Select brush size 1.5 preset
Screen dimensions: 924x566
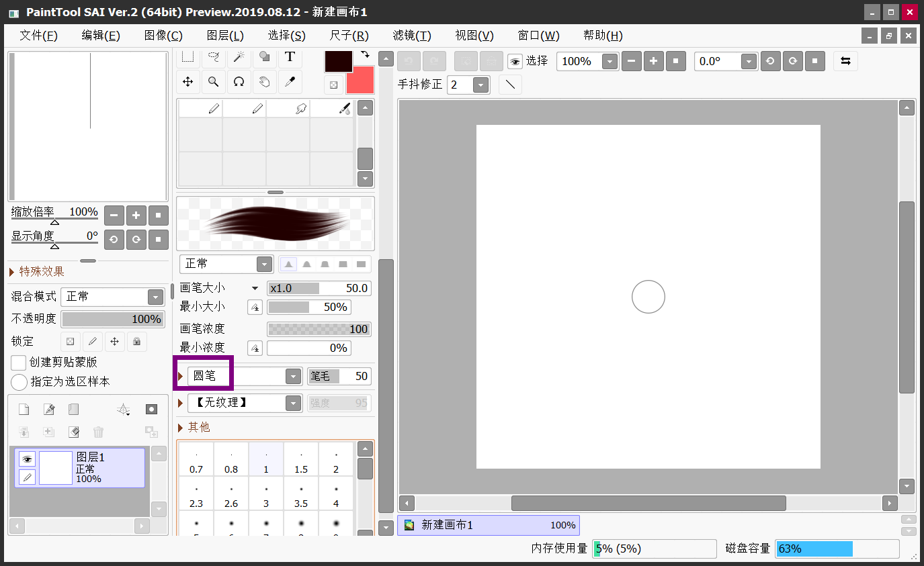(x=301, y=459)
